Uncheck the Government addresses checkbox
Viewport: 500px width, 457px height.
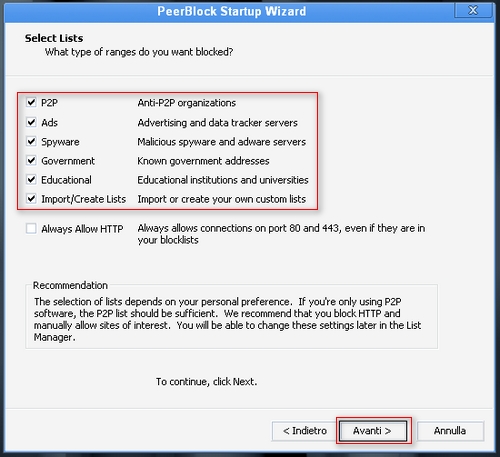31,161
